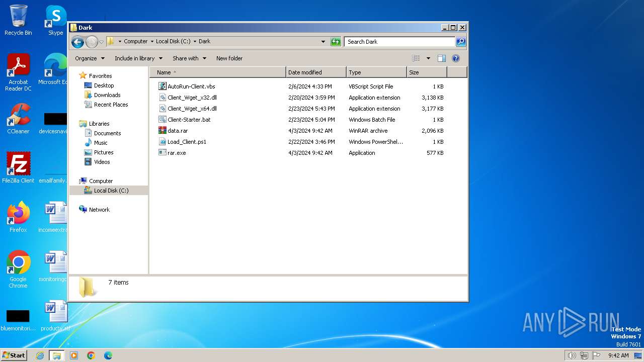Click the magnifier search icon
This screenshot has height=362, width=644.
(461, 42)
